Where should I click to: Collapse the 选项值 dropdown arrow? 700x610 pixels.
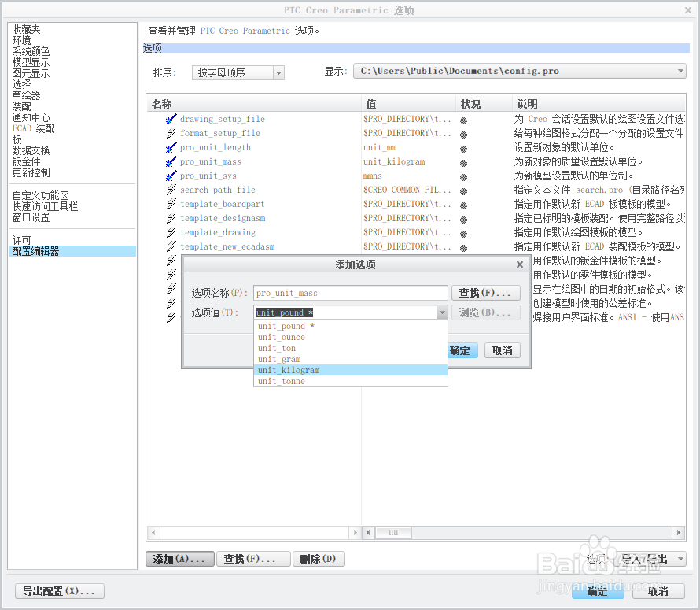coord(442,312)
